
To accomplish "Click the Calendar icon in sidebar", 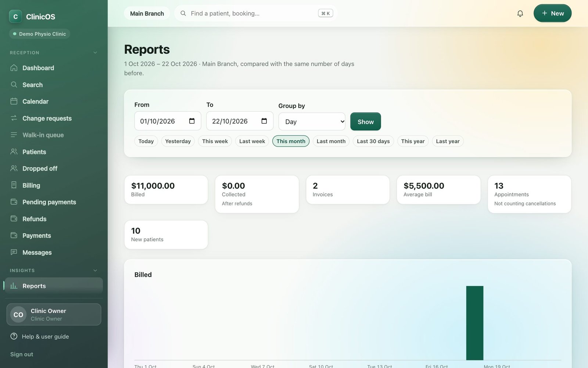I will (x=14, y=101).
